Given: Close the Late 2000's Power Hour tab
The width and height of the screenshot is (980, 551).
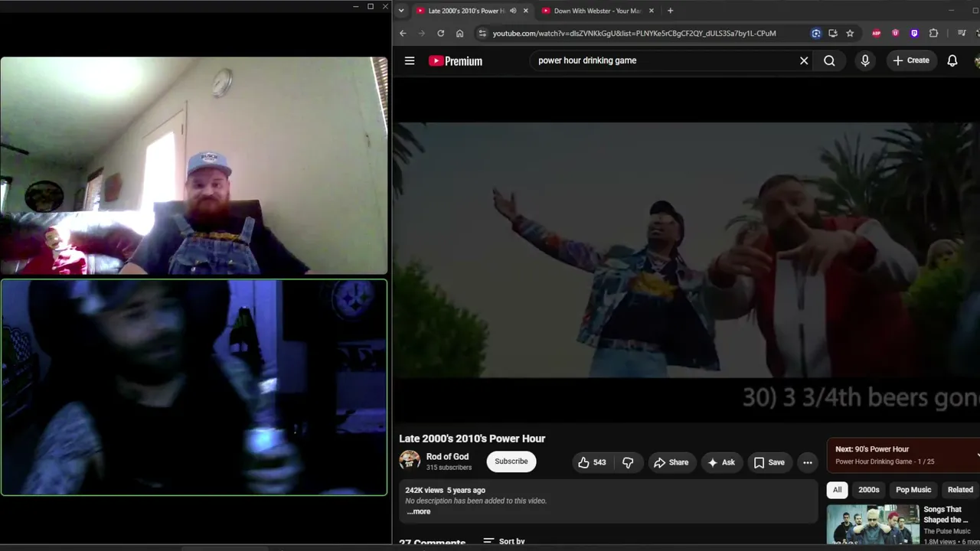Looking at the screenshot, I should point(525,11).
